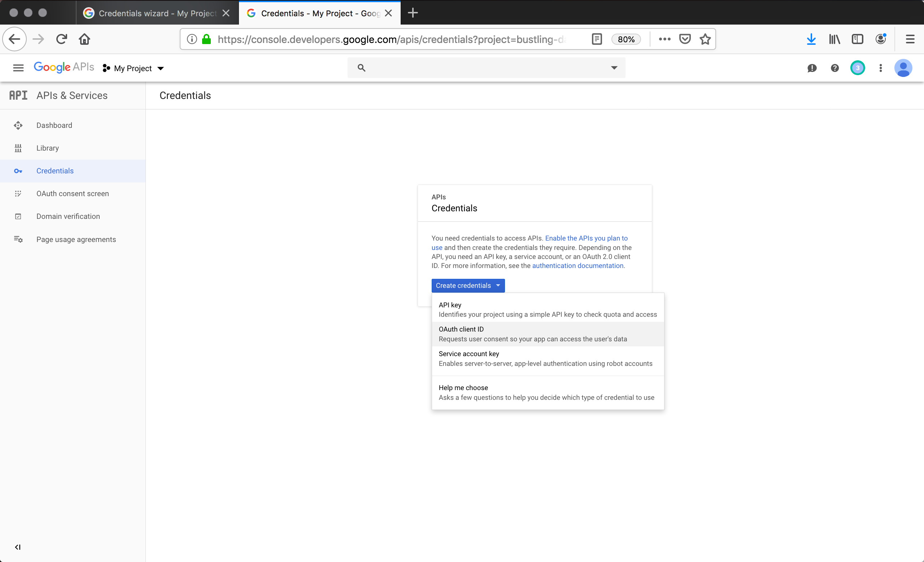Open Page usage agreements
The height and width of the screenshot is (562, 924).
click(73, 239)
